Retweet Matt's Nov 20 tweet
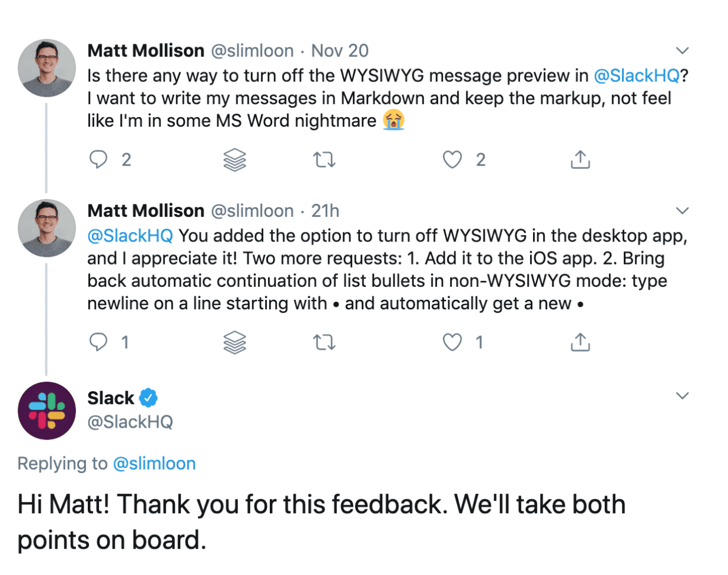This screenshot has height=575, width=728. [323, 159]
